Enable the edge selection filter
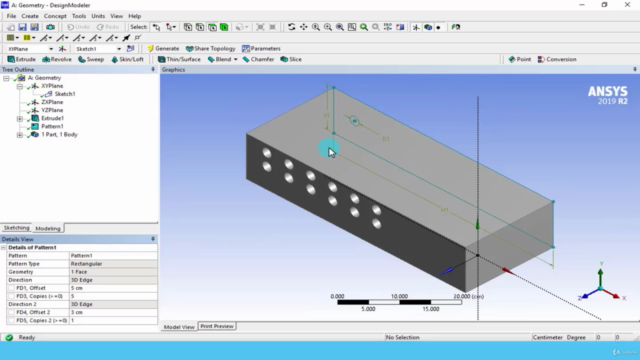 [x=200, y=27]
